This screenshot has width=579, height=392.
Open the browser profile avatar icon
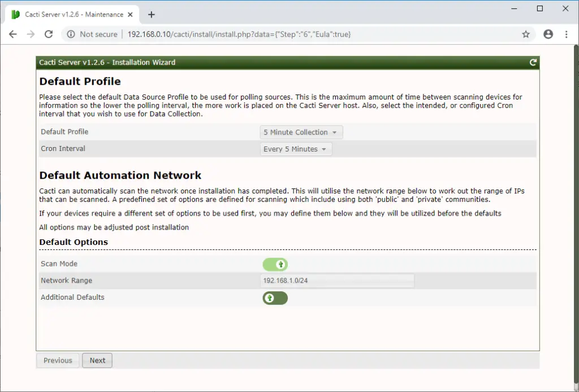[x=548, y=34]
